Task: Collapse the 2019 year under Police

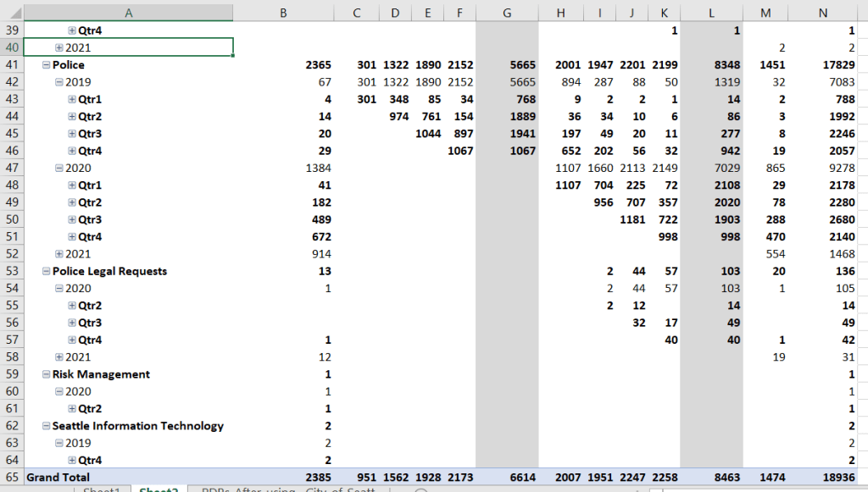Action: [x=59, y=82]
